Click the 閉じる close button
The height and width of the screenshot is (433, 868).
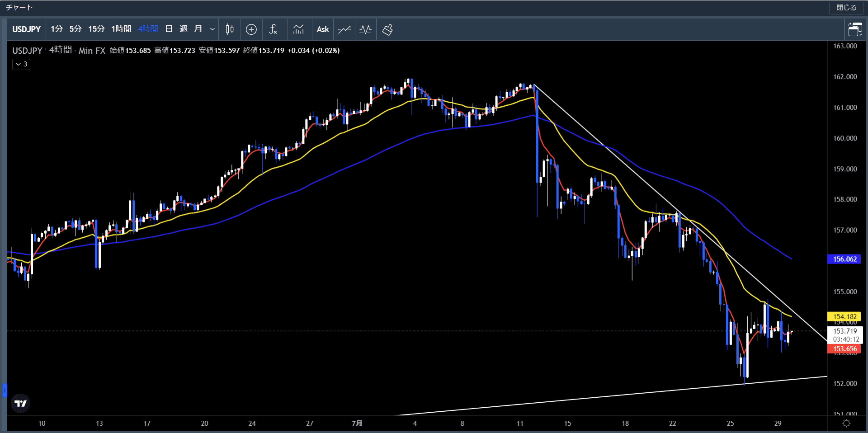pyautogui.click(x=846, y=8)
